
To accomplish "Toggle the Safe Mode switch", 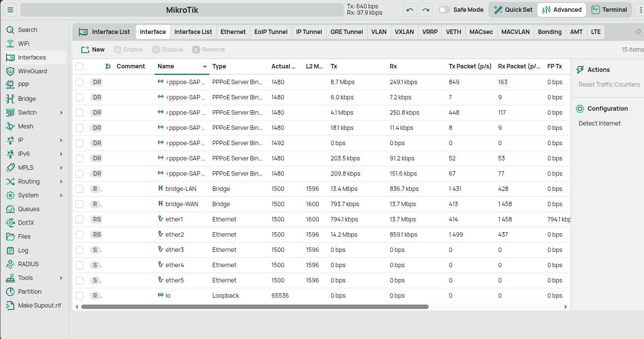I will click(x=444, y=10).
